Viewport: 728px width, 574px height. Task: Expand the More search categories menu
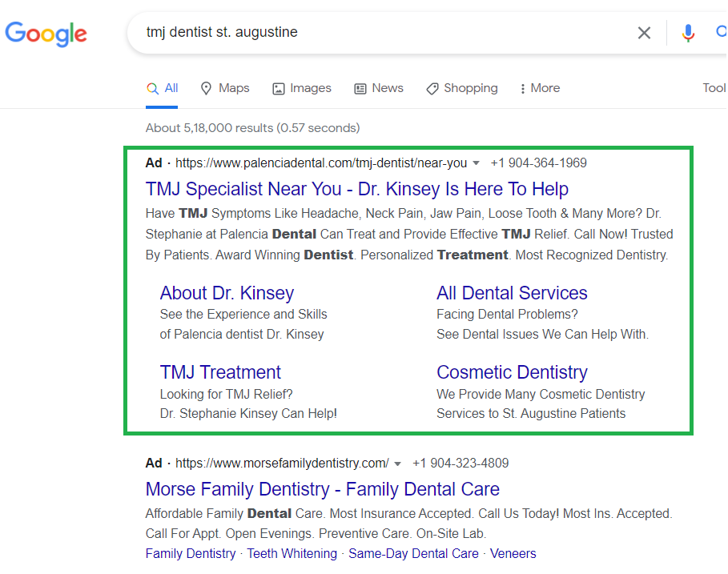pyautogui.click(x=540, y=88)
